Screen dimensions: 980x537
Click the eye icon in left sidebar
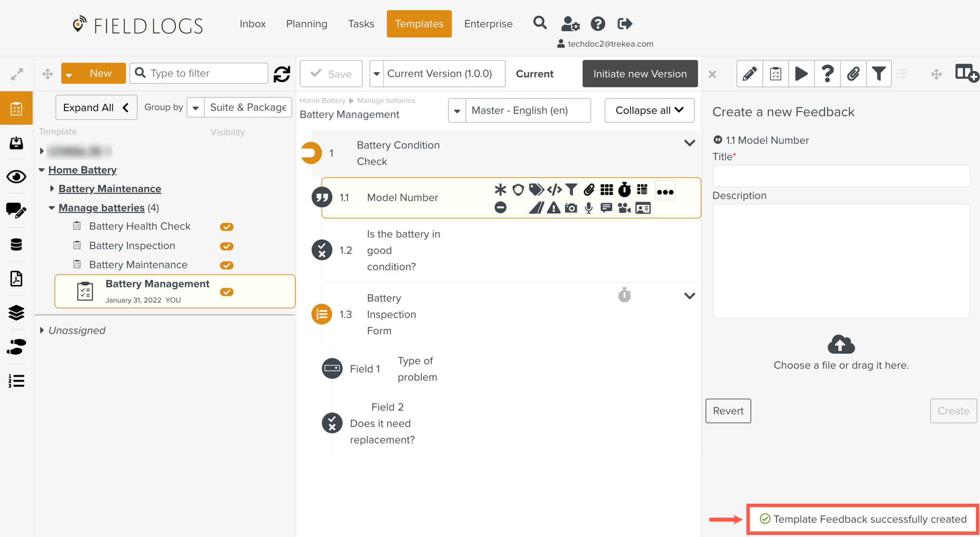point(16,177)
